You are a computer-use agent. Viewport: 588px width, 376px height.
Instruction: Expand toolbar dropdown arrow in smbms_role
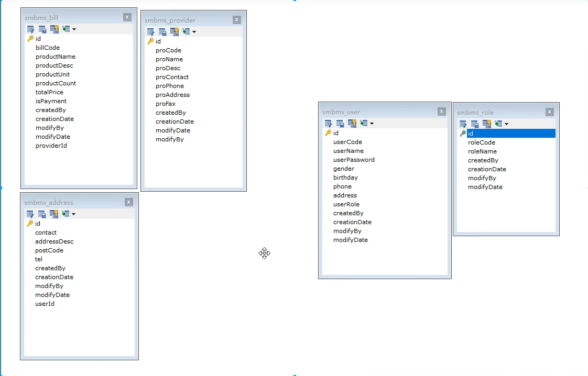507,124
